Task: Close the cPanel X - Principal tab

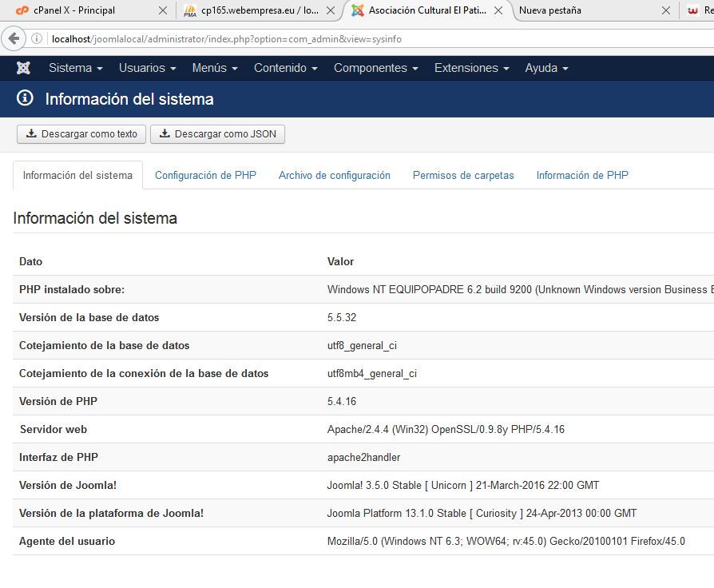Action: pyautogui.click(x=163, y=10)
